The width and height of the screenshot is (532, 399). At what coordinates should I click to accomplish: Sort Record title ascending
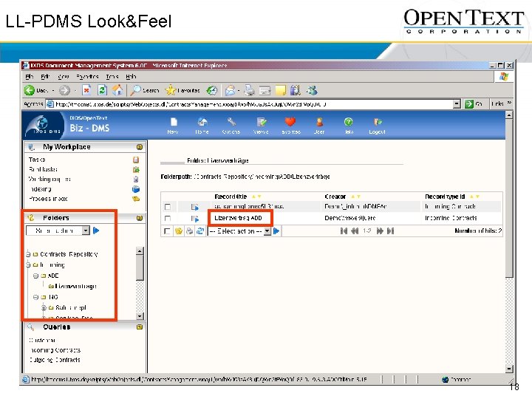(x=253, y=197)
